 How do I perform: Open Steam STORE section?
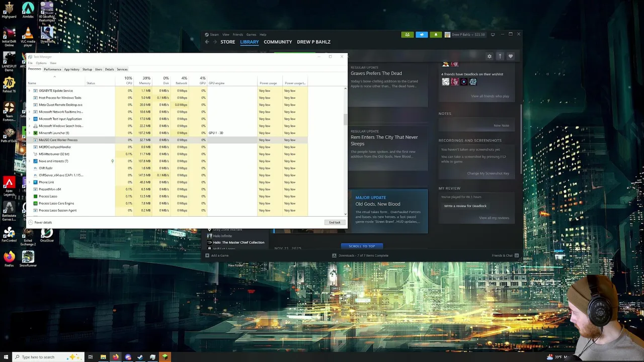227,42
